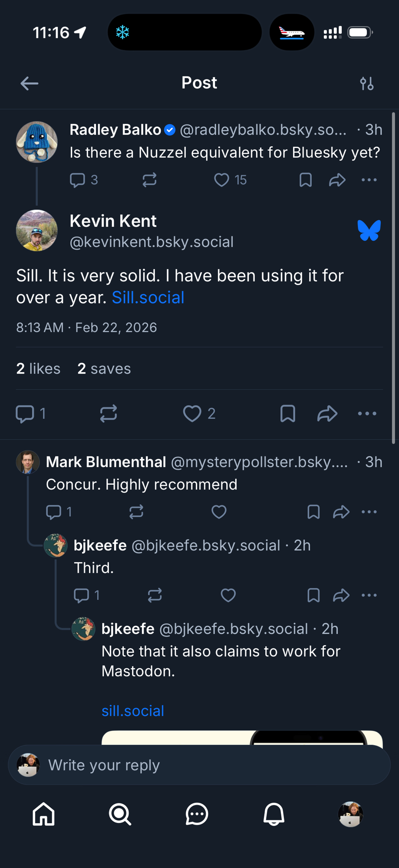Open more options on Radley Balko's post
The image size is (399, 868).
(x=369, y=180)
